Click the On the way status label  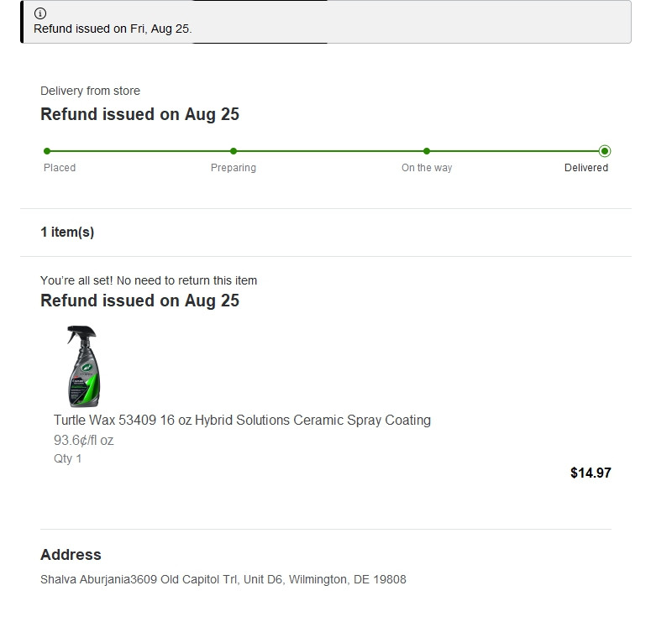point(427,168)
